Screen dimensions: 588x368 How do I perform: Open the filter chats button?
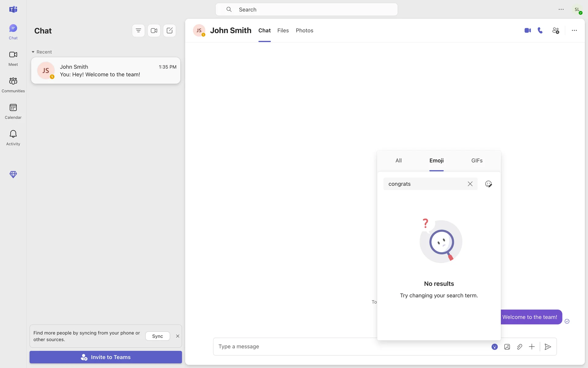point(138,31)
